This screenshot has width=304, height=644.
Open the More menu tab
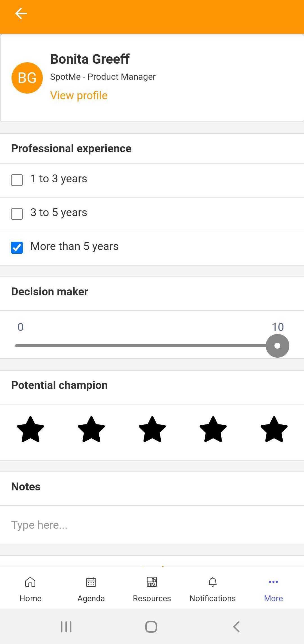(274, 588)
